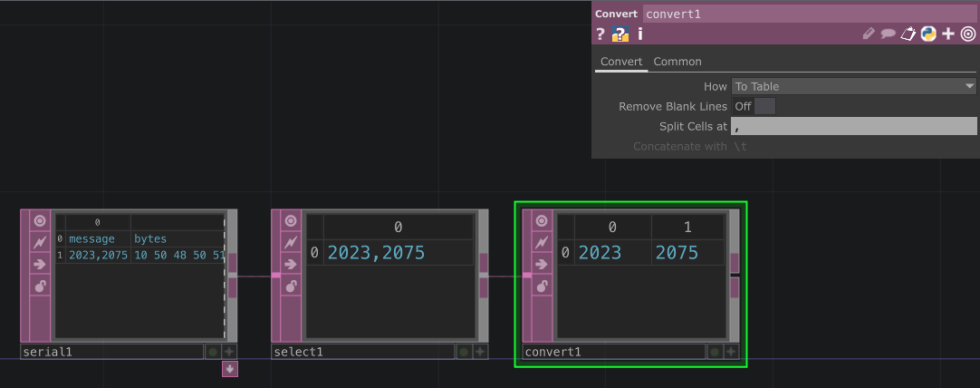Click the Python help icon in parameter header
This screenshot has width=980, height=388.
[x=928, y=34]
